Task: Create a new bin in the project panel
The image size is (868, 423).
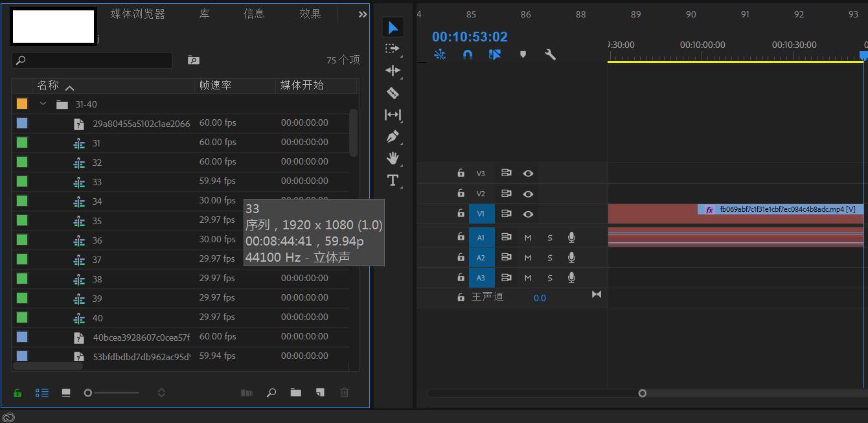Action: [x=295, y=393]
